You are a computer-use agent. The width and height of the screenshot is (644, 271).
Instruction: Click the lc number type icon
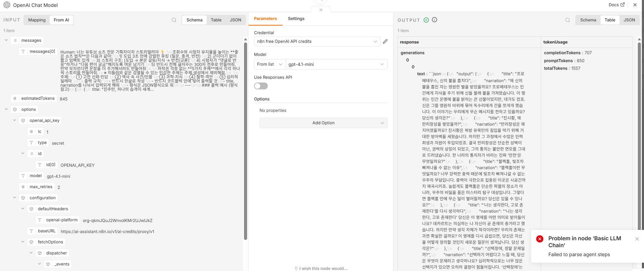31,132
